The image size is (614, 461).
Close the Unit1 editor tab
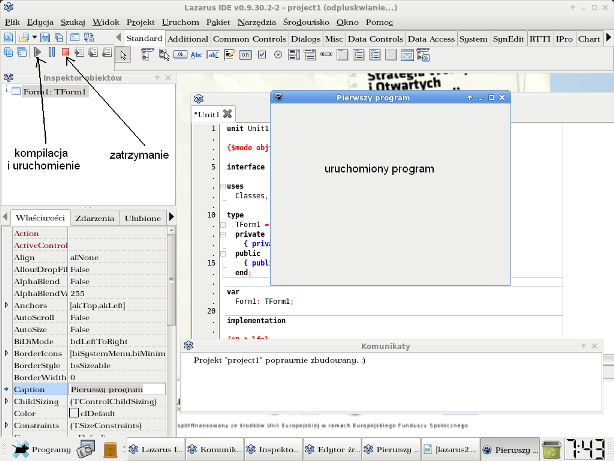[x=228, y=114]
